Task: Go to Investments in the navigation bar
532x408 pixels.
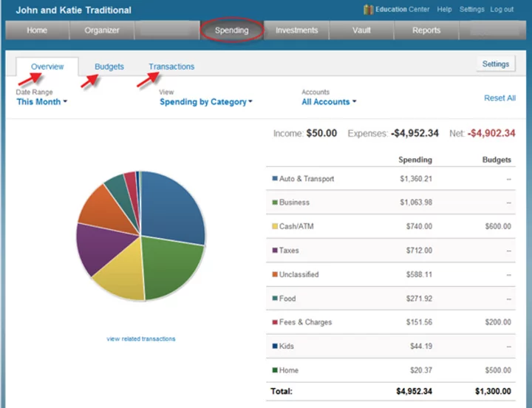Action: 296,30
